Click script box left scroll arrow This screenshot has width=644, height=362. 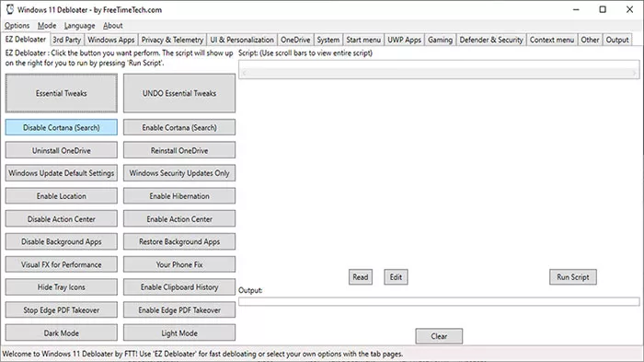click(244, 73)
